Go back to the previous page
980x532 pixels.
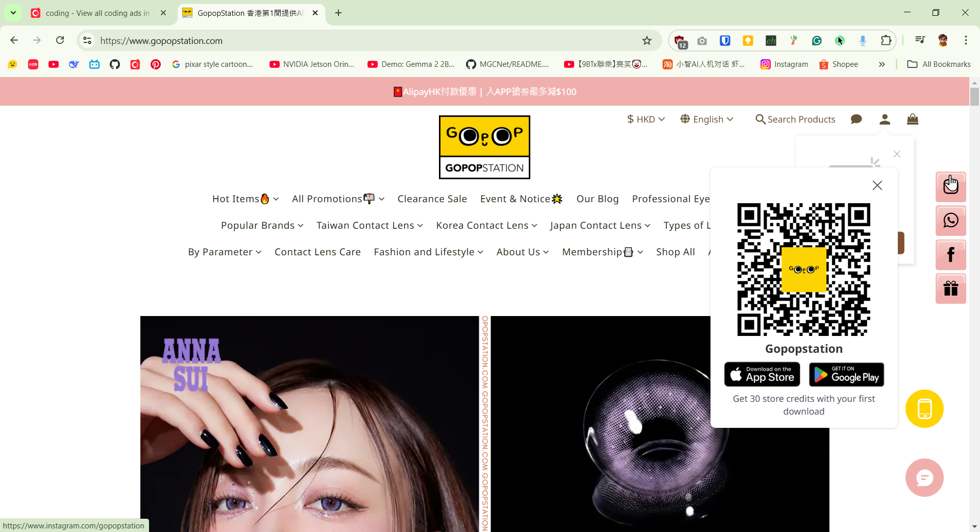pyautogui.click(x=14, y=40)
